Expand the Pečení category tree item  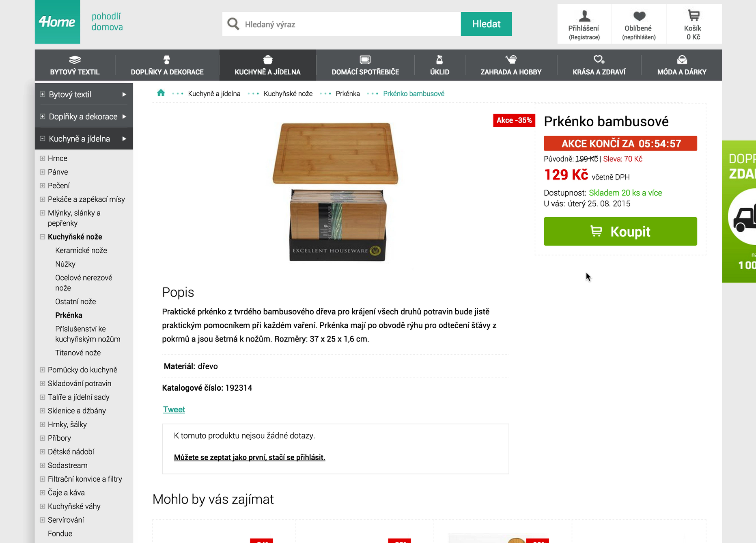(42, 186)
